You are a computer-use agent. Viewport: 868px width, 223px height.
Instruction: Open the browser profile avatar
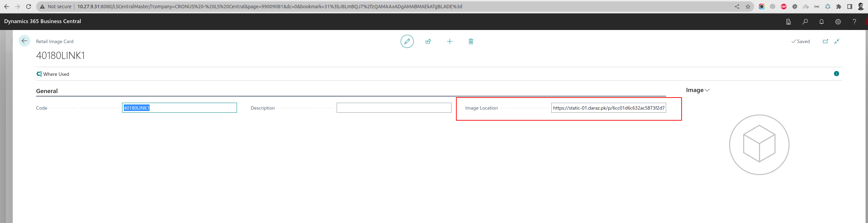point(861,7)
